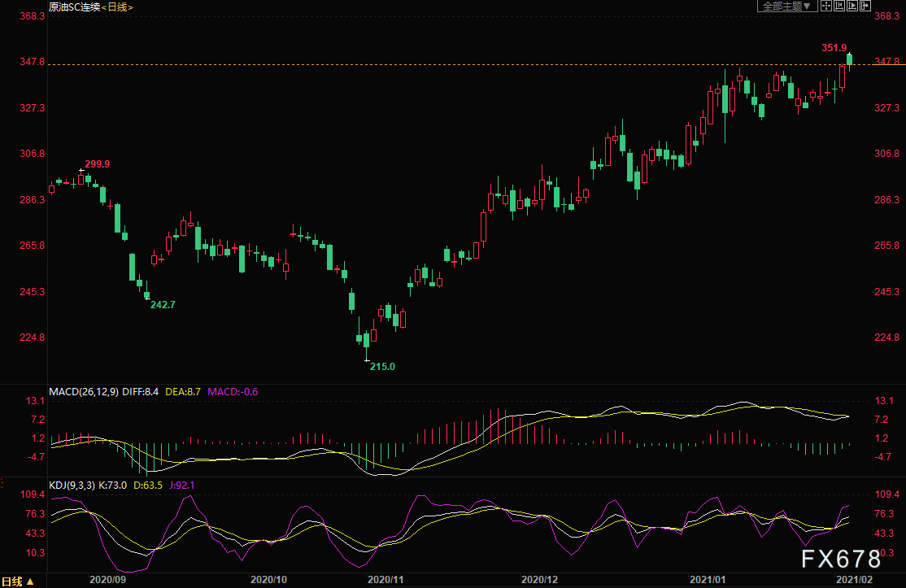Open the 全部主题 dropdown
The height and width of the screenshot is (588, 906).
pyautogui.click(x=787, y=7)
